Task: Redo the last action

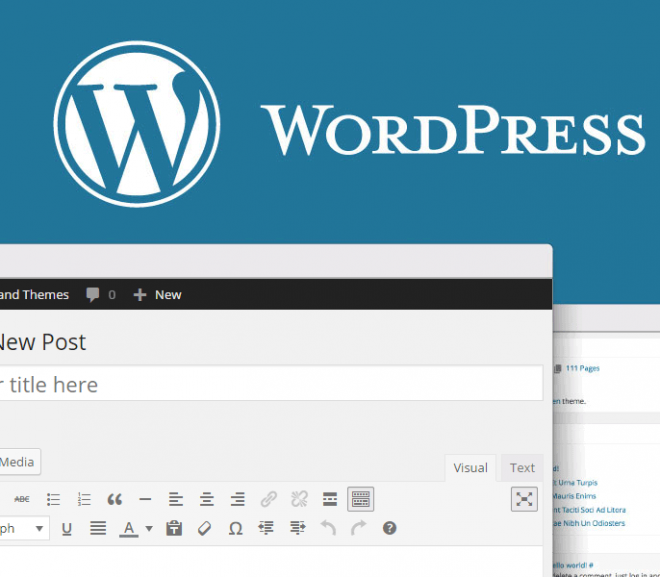Action: tap(359, 528)
